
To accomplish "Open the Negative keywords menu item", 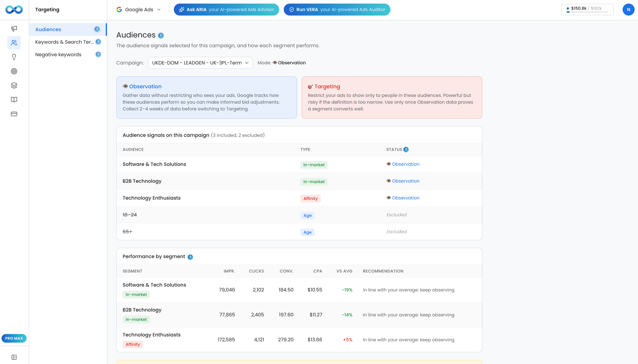I will 68,55.
